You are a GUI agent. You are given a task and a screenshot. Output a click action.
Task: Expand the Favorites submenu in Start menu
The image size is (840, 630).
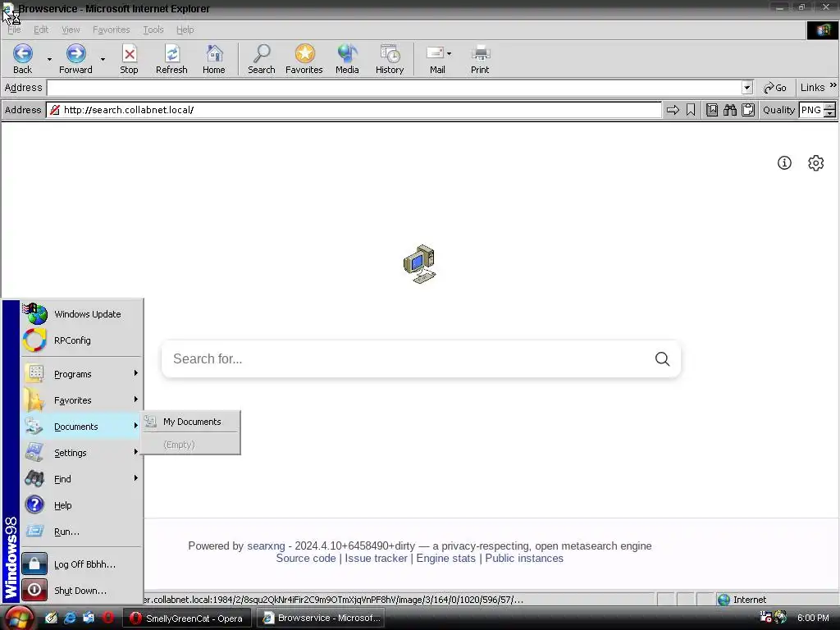(81, 400)
